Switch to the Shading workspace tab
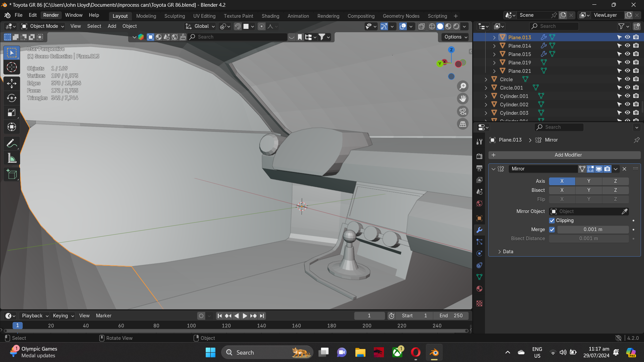This screenshot has height=362, width=644. click(x=270, y=16)
